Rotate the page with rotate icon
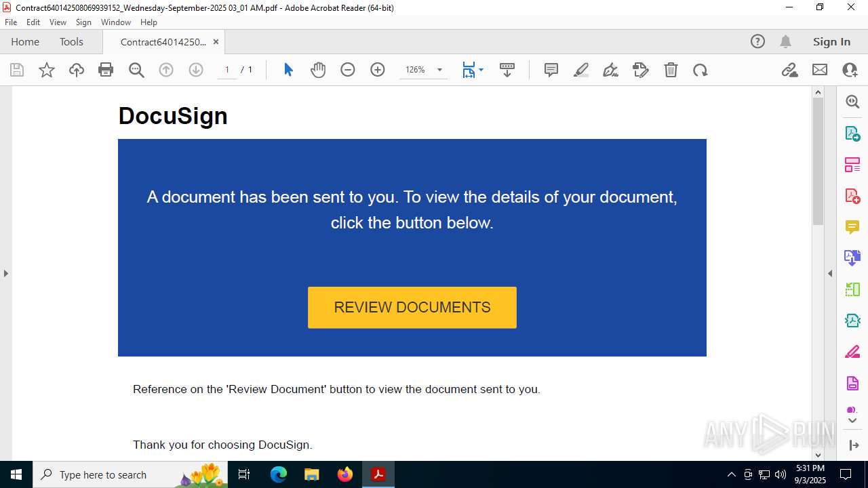Screen dimensions: 868x488 [701, 70]
